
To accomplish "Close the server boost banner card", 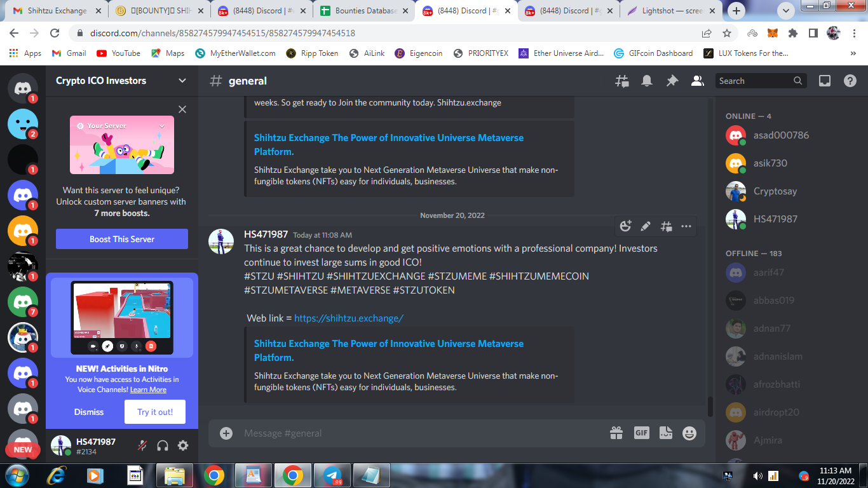I will [182, 109].
